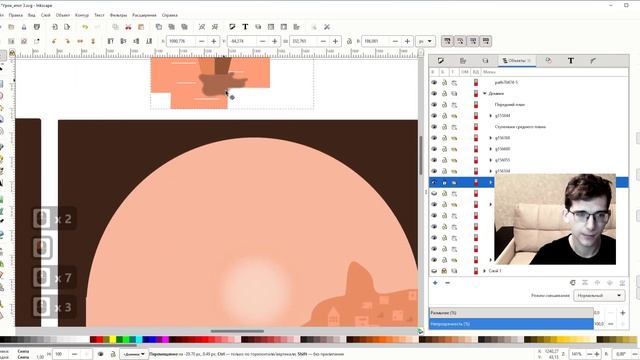The height and width of the screenshot is (360, 640).
Task: Rotate selection 90° counter-clockwise icon
Action: [54, 41]
